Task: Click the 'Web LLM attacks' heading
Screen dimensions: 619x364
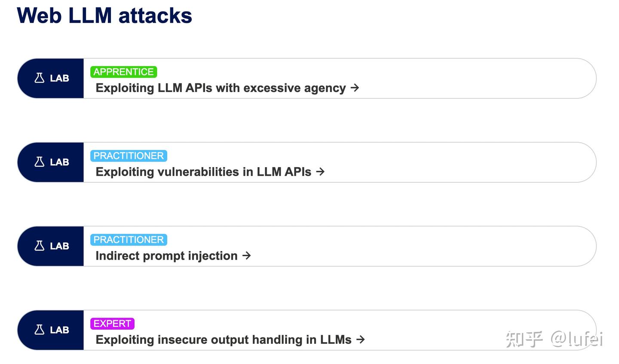Action: tap(104, 16)
